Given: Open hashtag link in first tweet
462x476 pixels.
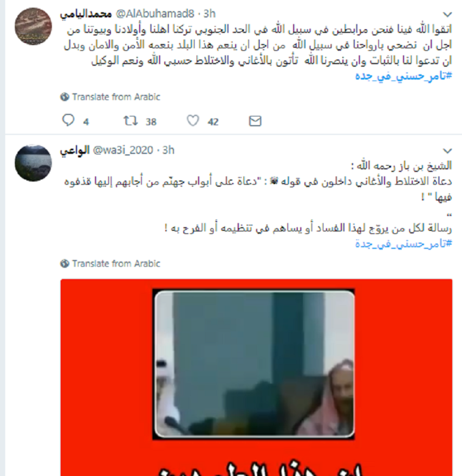Looking at the screenshot, I should coord(403,76).
